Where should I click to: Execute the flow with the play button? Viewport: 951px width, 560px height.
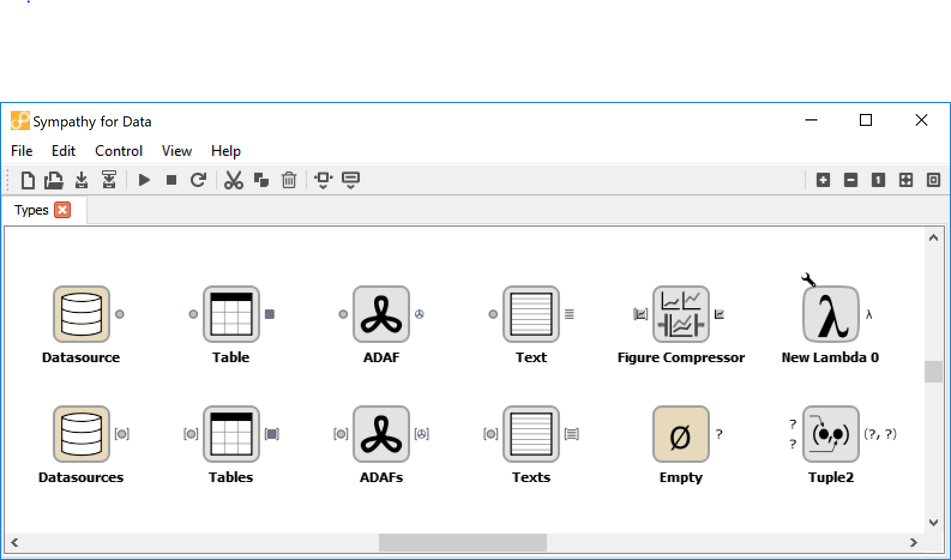pyautogui.click(x=144, y=180)
